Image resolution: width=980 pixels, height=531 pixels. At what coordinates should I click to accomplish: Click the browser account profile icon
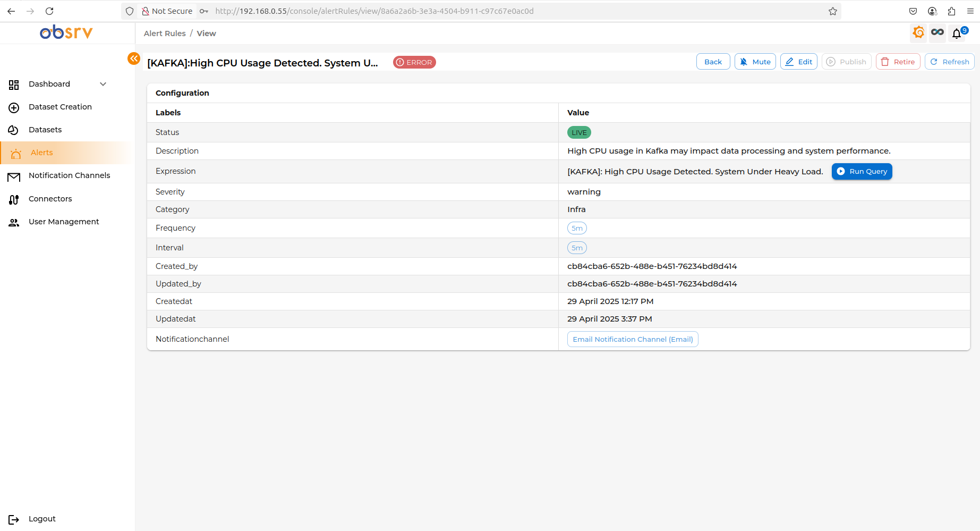click(932, 11)
